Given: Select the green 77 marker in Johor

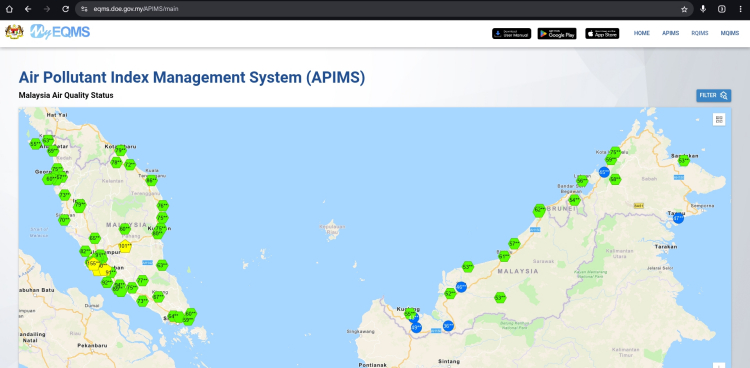Looking at the screenshot, I should (143, 280).
